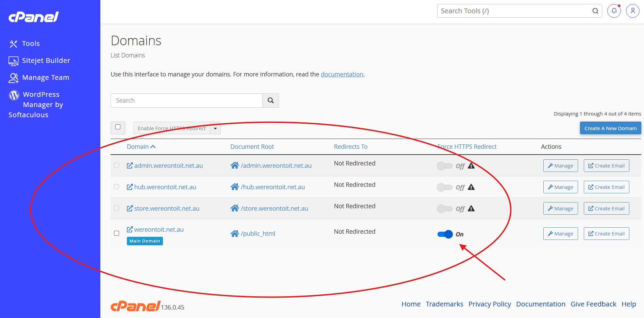Click Manage for admin.wereontoit.net.au
This screenshot has width=644, height=318.
[561, 166]
